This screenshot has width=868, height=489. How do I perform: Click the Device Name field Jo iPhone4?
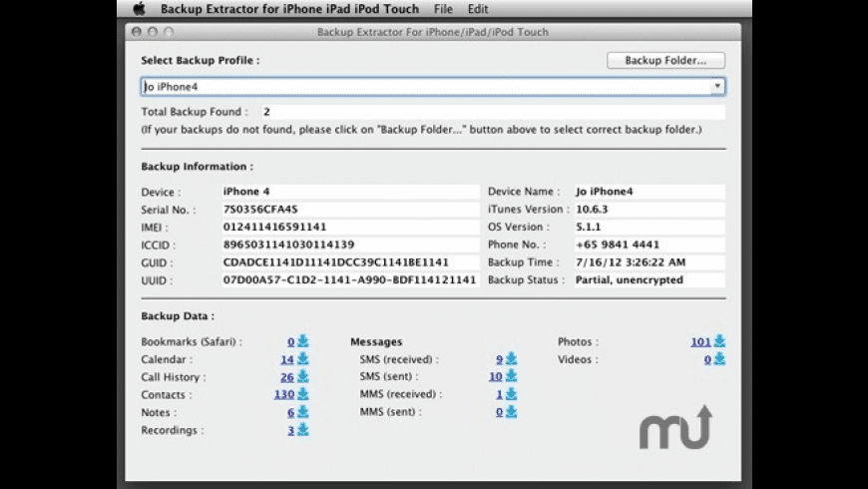pos(650,192)
